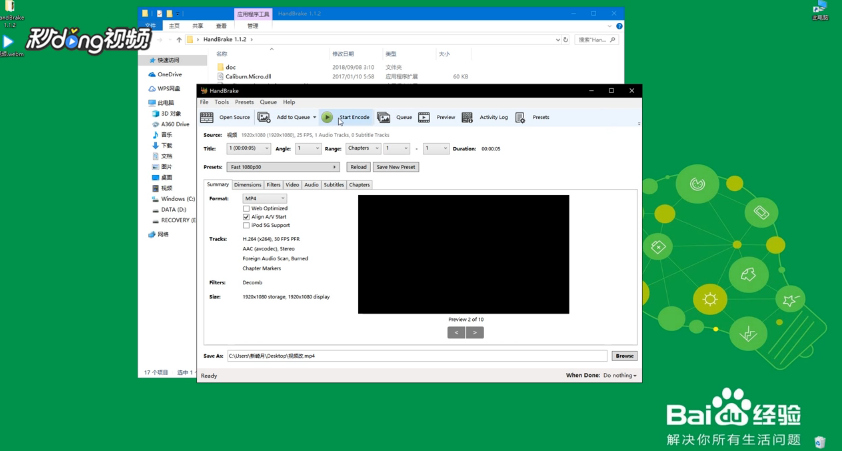Click the Recycle Bin desktop icon
842x451 pixels.
820,442
